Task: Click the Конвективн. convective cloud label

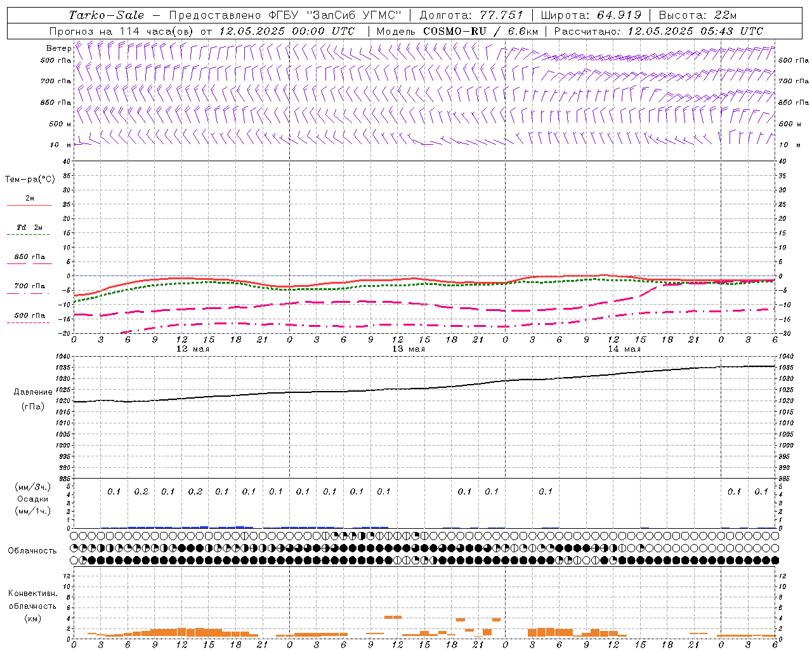Action: [32, 594]
